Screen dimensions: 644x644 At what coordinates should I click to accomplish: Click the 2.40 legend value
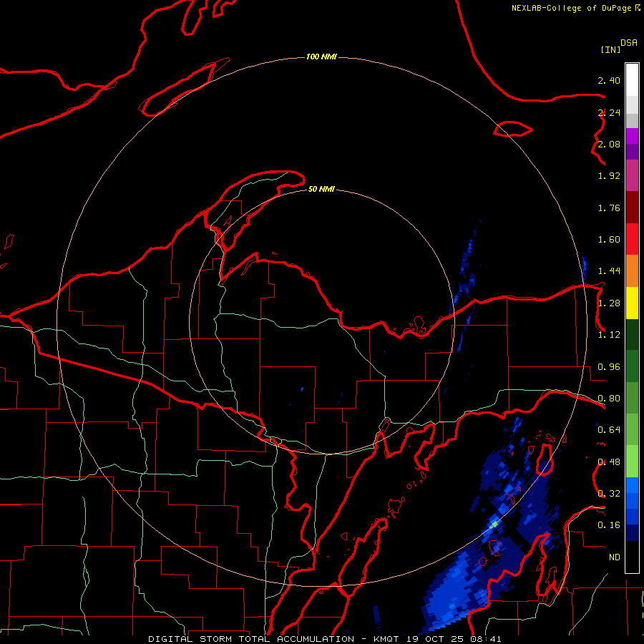pyautogui.click(x=609, y=80)
